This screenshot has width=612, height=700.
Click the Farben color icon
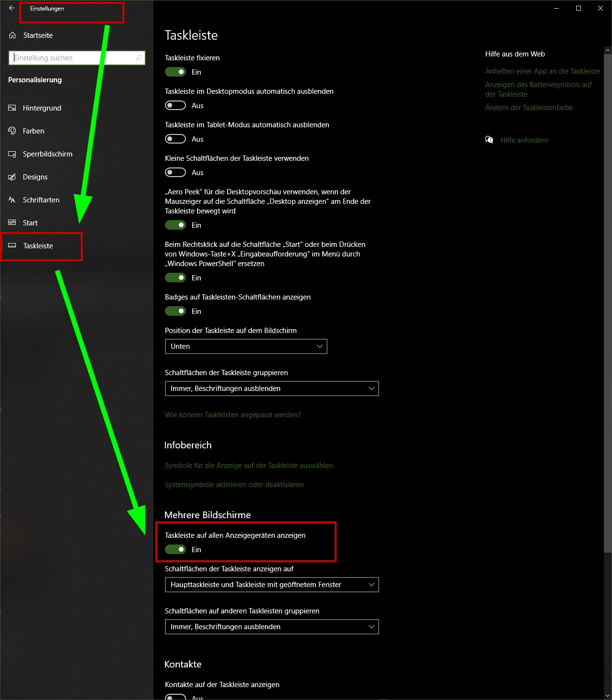(x=12, y=131)
